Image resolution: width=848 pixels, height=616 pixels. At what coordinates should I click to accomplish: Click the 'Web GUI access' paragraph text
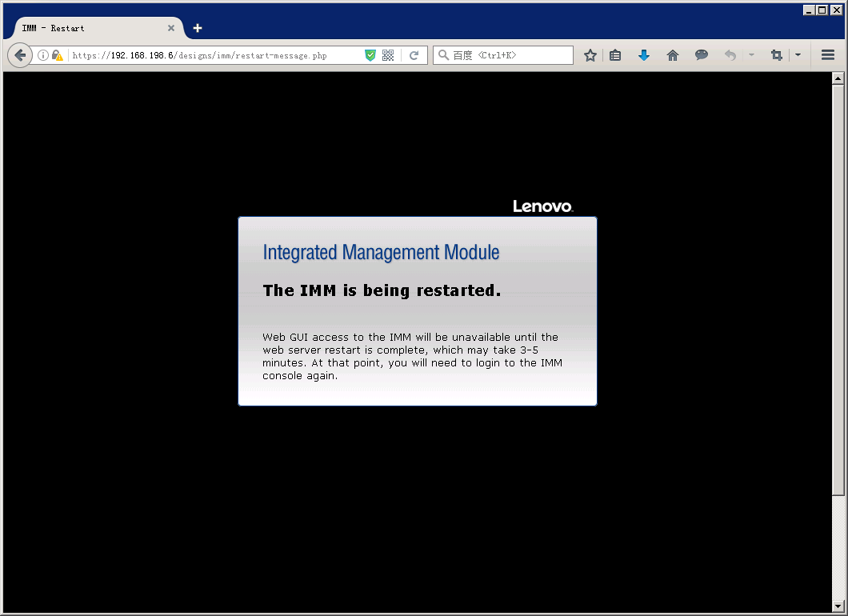[412, 357]
